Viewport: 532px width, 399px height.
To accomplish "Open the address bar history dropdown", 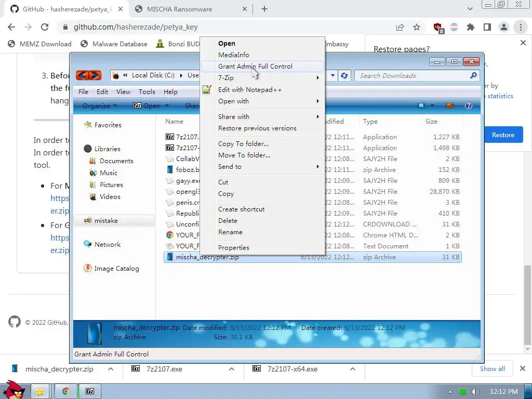I will [x=333, y=75].
